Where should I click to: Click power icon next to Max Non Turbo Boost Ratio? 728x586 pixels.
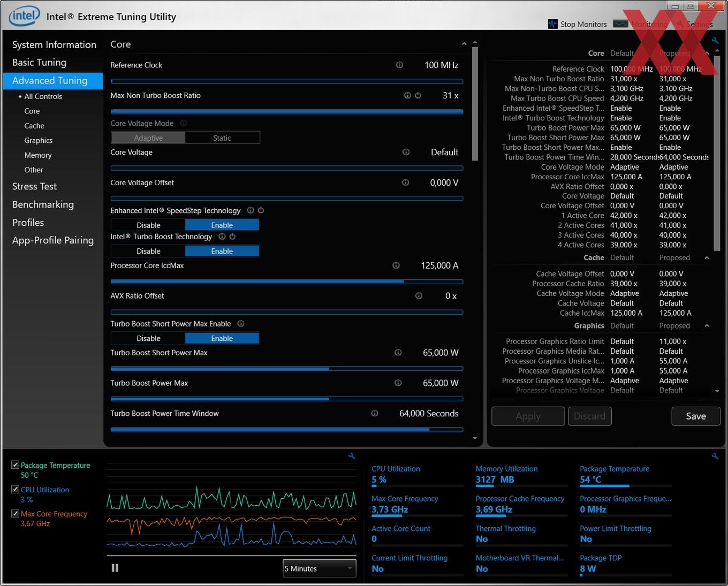click(x=418, y=95)
